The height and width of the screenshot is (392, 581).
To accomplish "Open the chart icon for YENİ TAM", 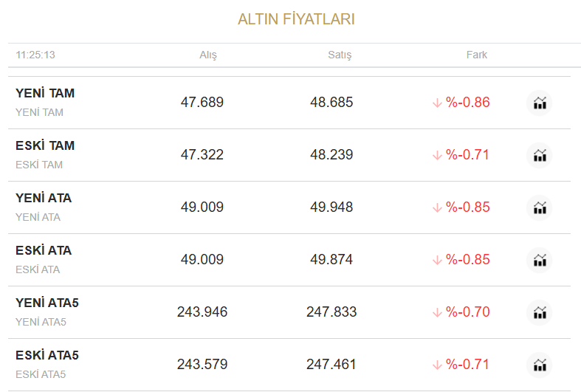I will click(540, 103).
